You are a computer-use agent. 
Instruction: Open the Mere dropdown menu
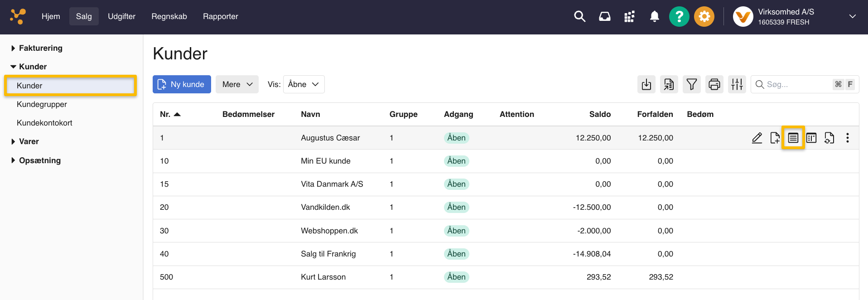(237, 84)
